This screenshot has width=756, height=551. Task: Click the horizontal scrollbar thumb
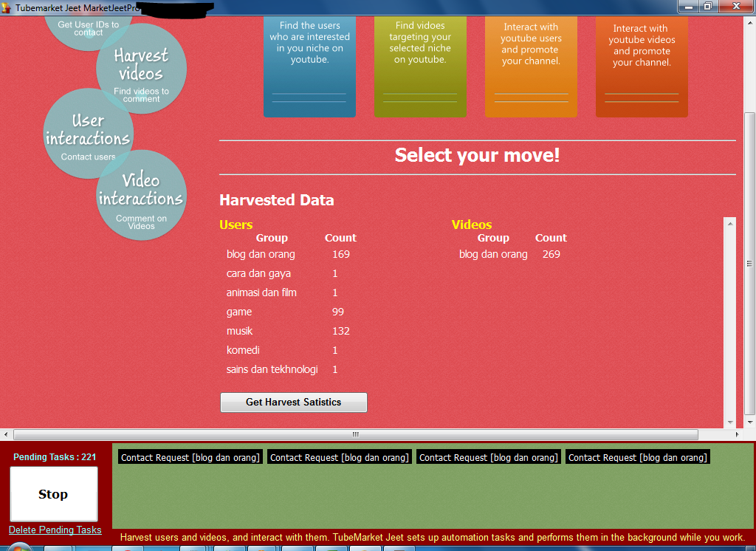pos(356,435)
